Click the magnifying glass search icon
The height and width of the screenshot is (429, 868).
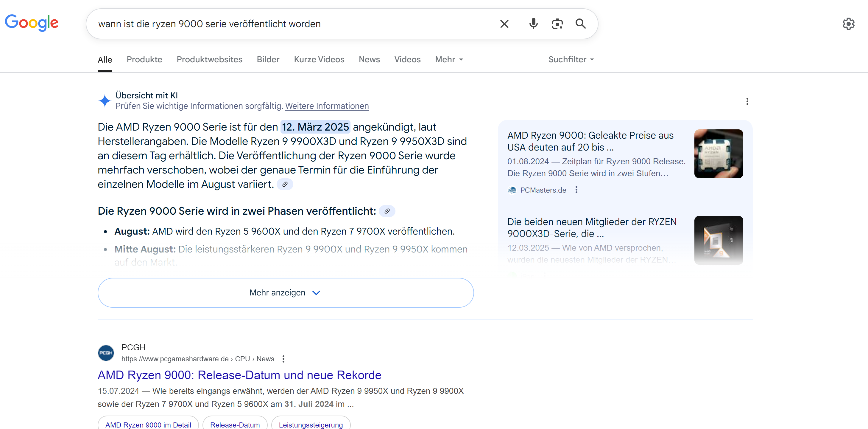(x=580, y=24)
